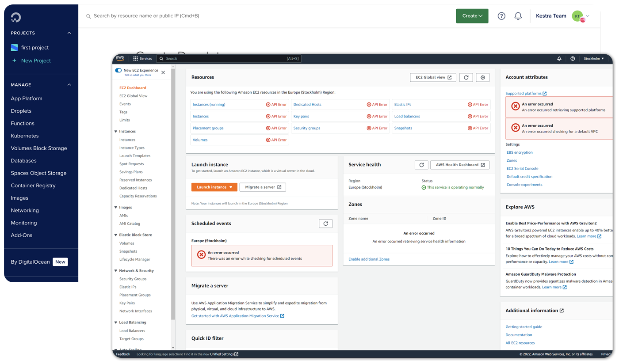
Task: Click the Migrate a server button
Action: (x=263, y=187)
